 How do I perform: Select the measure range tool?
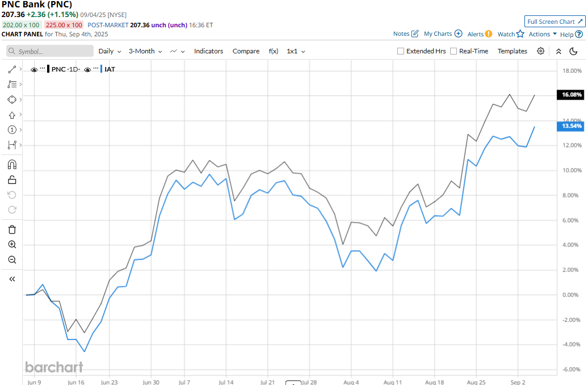pyautogui.click(x=12, y=145)
